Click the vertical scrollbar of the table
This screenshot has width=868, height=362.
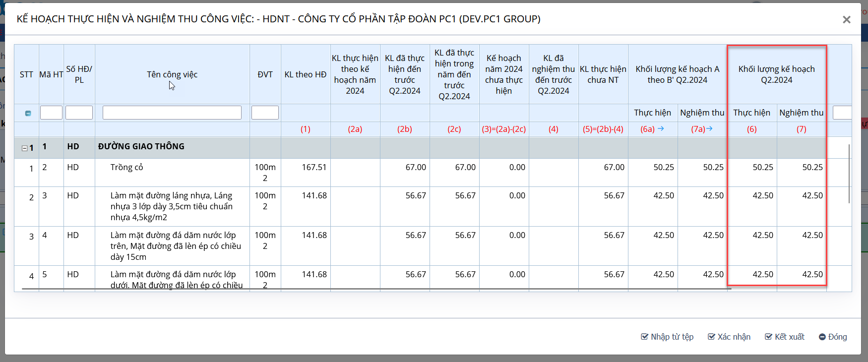tap(849, 174)
